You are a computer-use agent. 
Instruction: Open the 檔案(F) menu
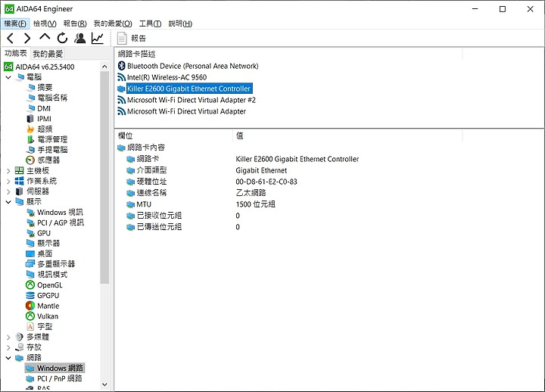[15, 23]
